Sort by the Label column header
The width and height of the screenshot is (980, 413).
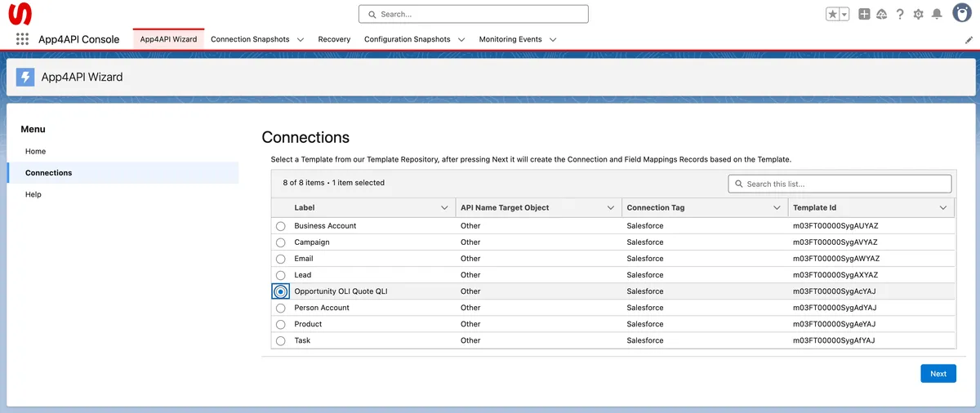click(x=305, y=208)
